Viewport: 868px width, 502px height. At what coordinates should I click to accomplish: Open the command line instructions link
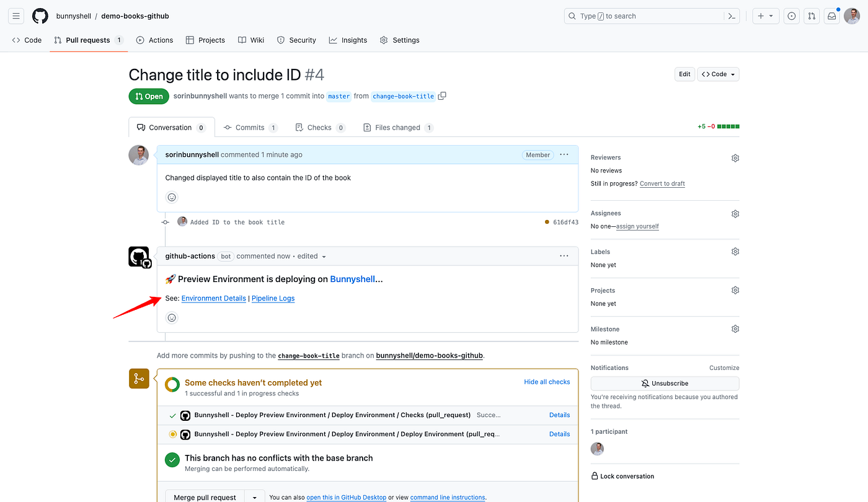coord(448,498)
